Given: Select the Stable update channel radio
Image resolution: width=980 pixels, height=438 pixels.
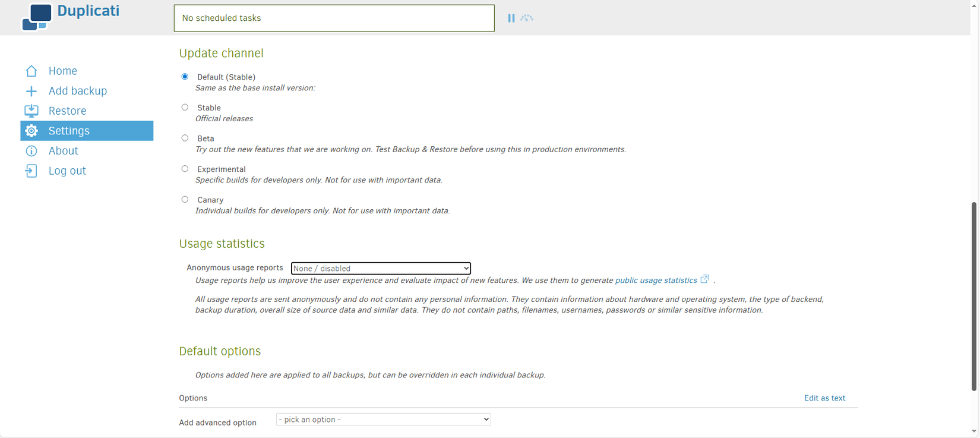Looking at the screenshot, I should [185, 108].
